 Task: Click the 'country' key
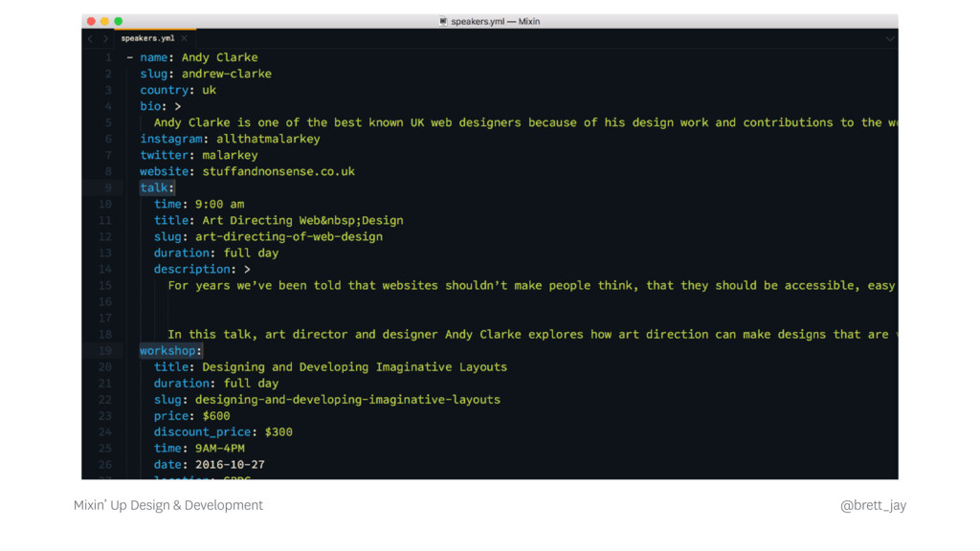pyautogui.click(x=165, y=90)
